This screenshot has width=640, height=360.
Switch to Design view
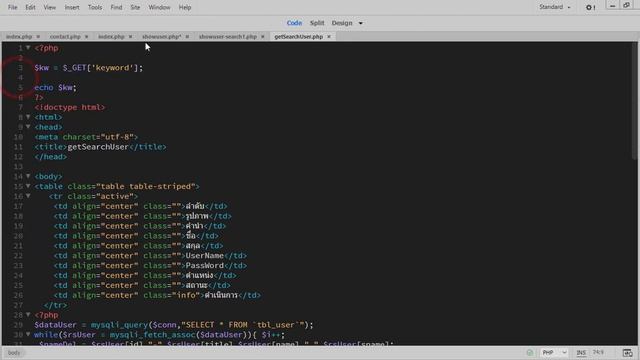pos(342,23)
